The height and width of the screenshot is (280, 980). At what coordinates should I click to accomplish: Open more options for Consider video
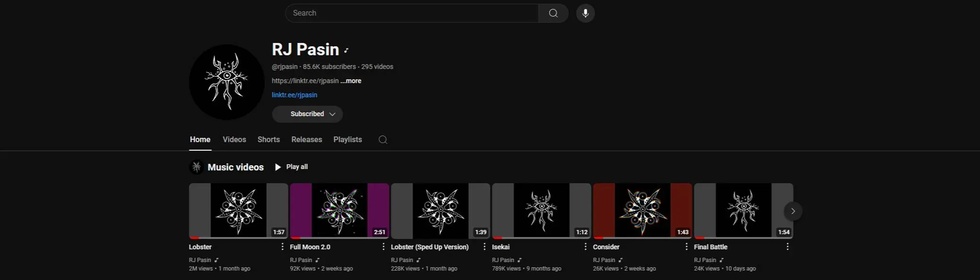[686, 246]
